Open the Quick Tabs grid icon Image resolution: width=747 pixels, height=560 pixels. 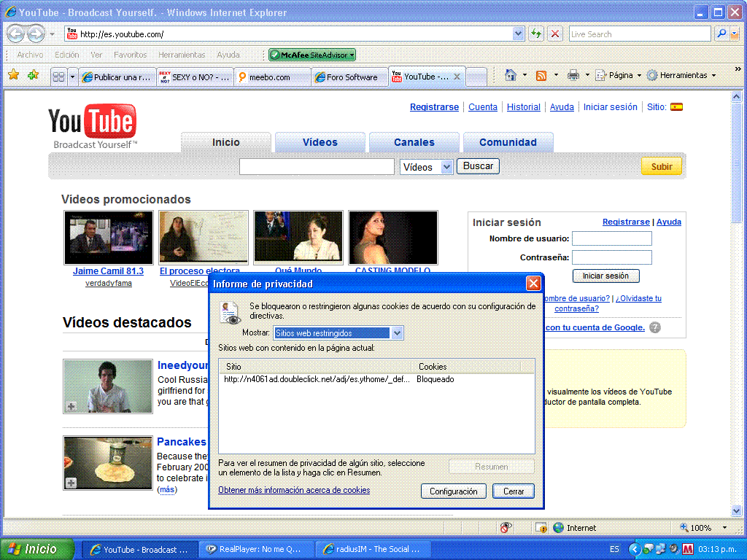(x=58, y=77)
